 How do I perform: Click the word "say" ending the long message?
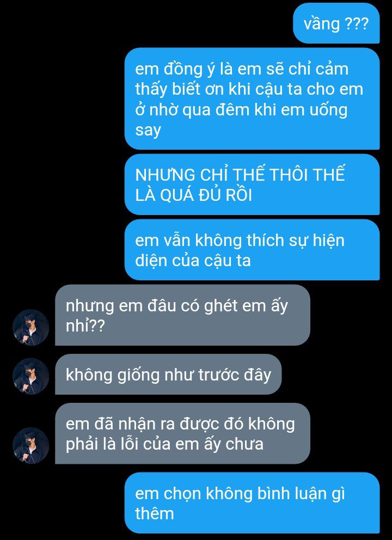[x=148, y=131]
